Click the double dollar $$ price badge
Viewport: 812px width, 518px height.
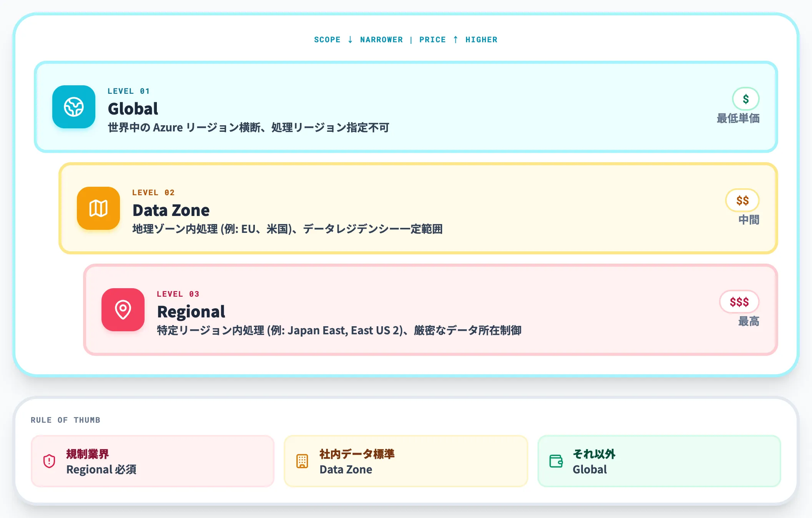click(x=742, y=201)
